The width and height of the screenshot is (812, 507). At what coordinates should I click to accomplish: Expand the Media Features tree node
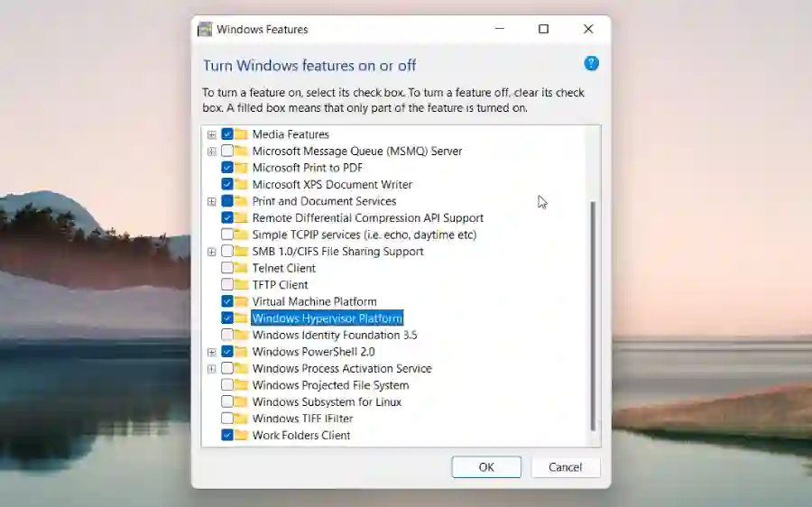tap(212, 134)
